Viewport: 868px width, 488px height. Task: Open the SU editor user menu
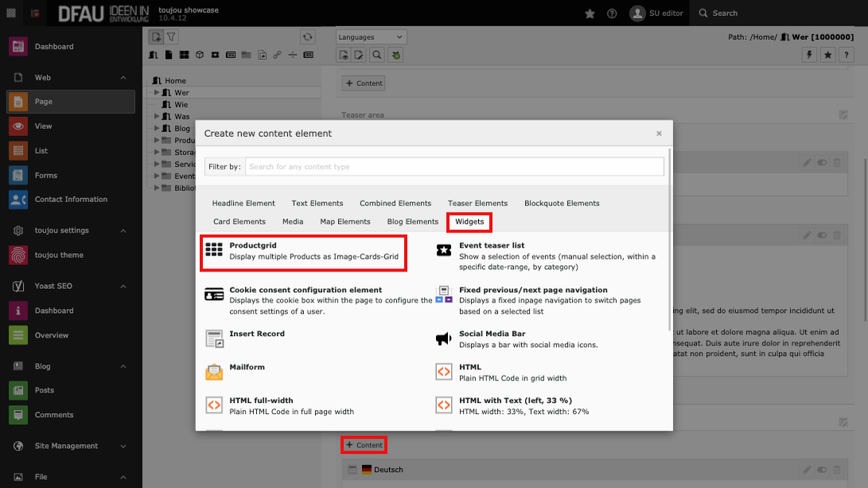(x=656, y=14)
